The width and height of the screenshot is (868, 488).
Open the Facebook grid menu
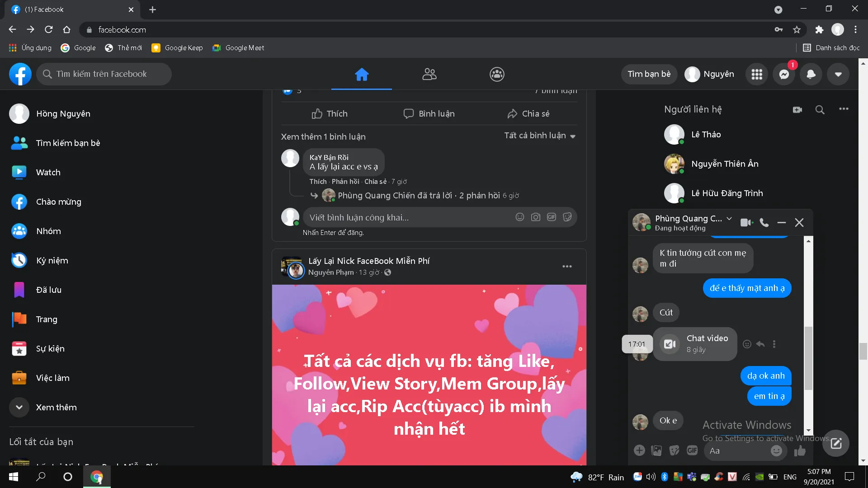tap(757, 74)
